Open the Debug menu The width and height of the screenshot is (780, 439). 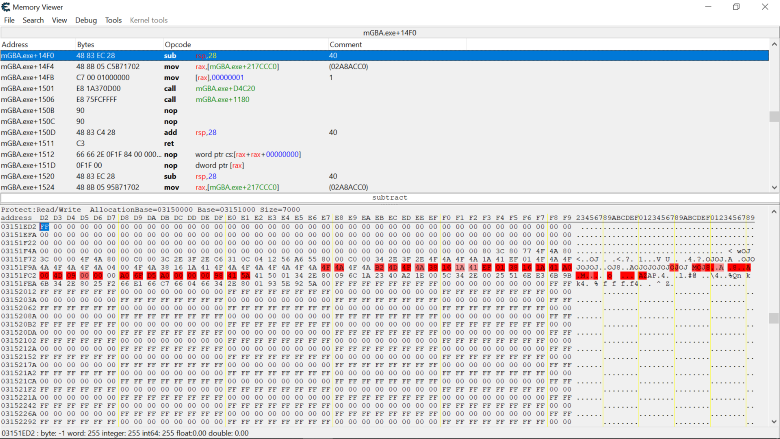(x=86, y=20)
